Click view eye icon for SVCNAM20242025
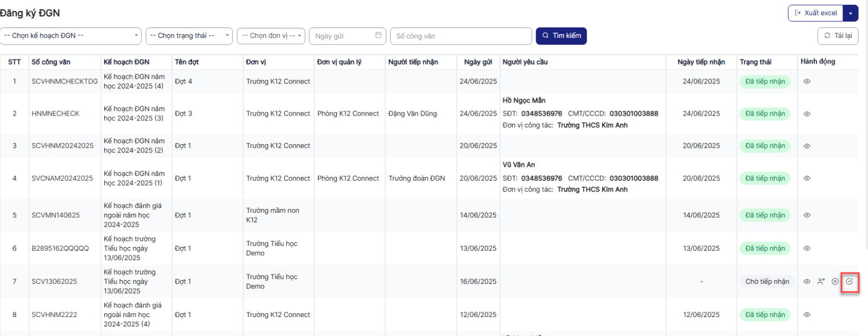Viewport: 868px width, 336px height. 807,179
